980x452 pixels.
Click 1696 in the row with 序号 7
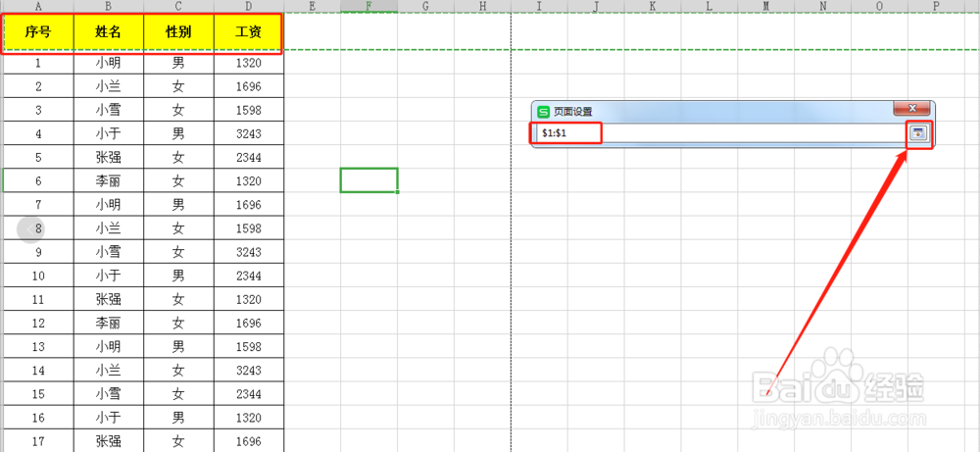[249, 205]
